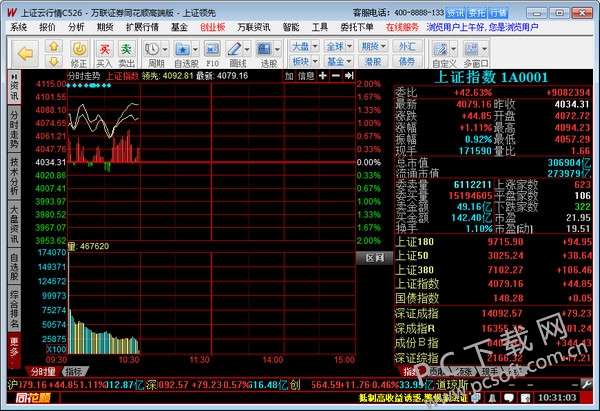The height and width of the screenshot is (411, 600).
Task: Open the 万联资讯 menu
Action: (254, 27)
